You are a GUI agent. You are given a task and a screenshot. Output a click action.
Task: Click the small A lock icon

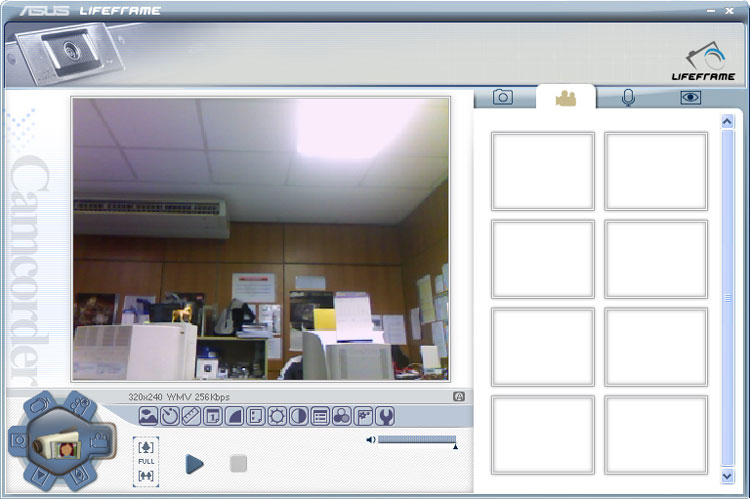tap(459, 396)
